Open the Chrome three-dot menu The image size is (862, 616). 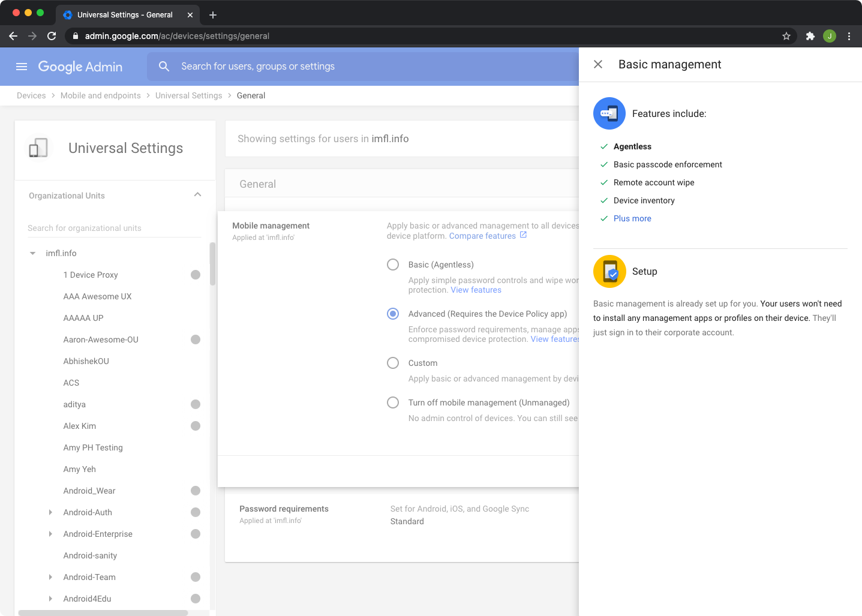click(x=849, y=36)
